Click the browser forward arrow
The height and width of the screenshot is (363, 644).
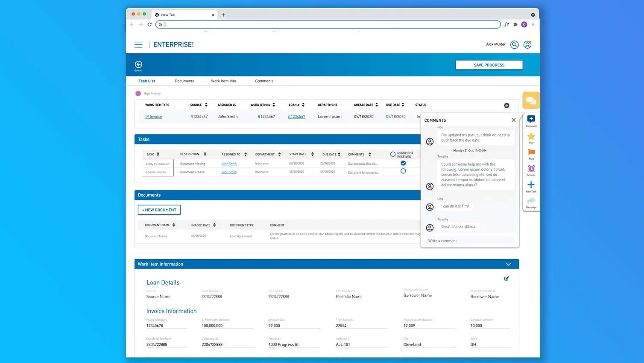pyautogui.click(x=141, y=24)
